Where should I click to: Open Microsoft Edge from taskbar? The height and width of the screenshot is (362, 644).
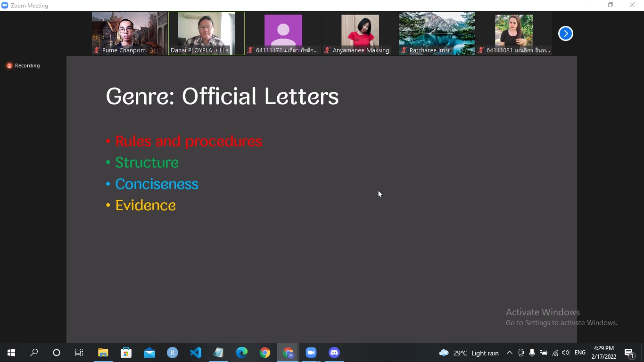pyautogui.click(x=242, y=353)
